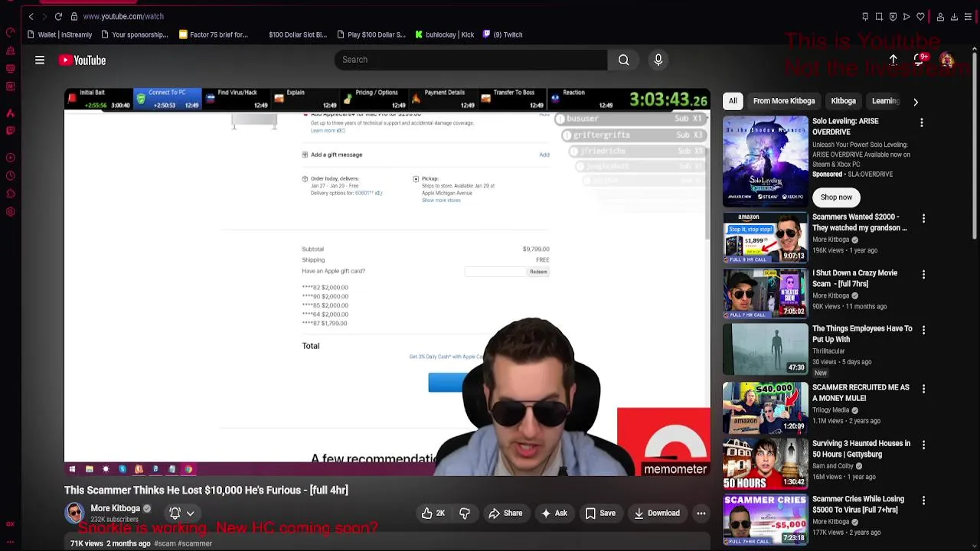The width and height of the screenshot is (980, 551).
Task: Click the search magnifier button
Action: (x=623, y=60)
